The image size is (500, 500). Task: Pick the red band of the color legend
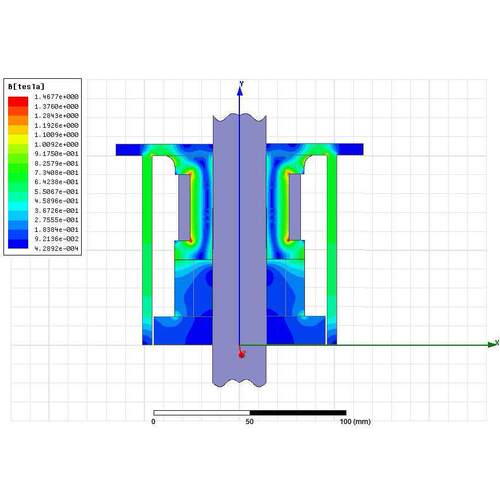coord(18,101)
